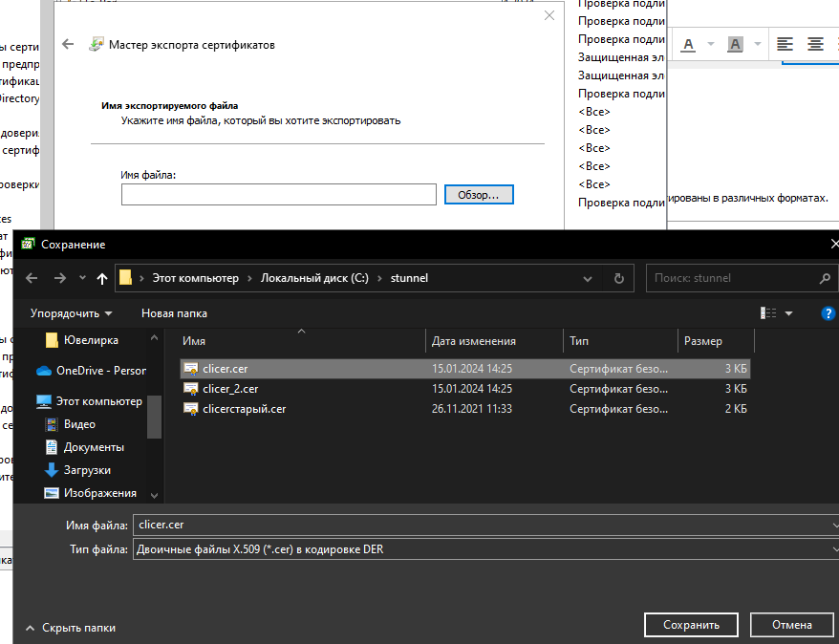
Task: Select file clicer.cer in list
Action: click(465, 369)
